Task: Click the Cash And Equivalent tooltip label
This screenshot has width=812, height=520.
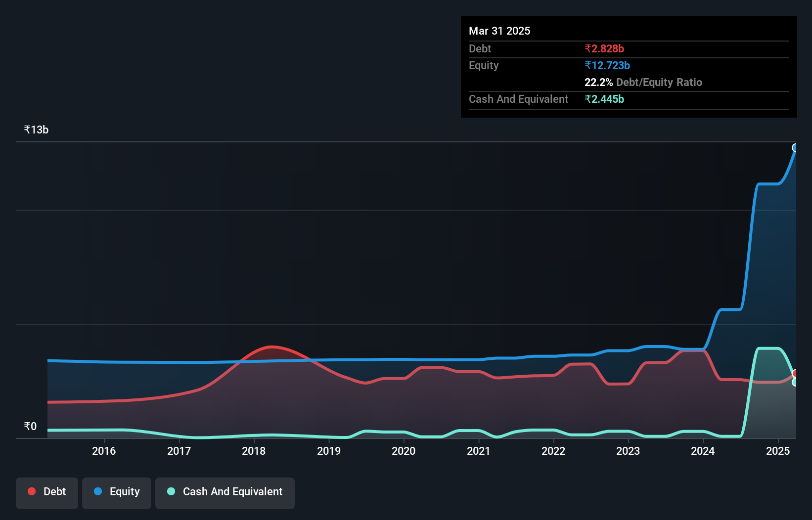Action: 518,99
